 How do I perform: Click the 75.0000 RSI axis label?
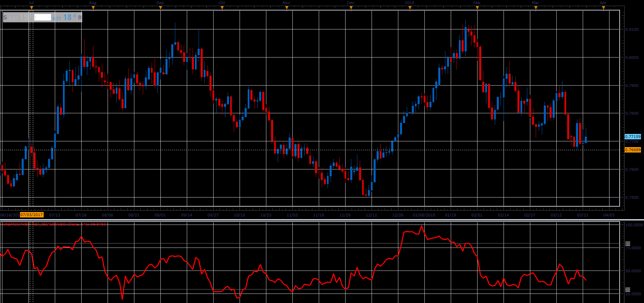(633, 248)
